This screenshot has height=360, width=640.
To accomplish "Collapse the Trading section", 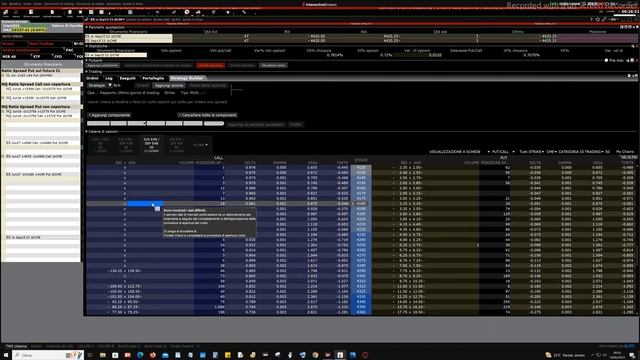I will pos(87,71).
